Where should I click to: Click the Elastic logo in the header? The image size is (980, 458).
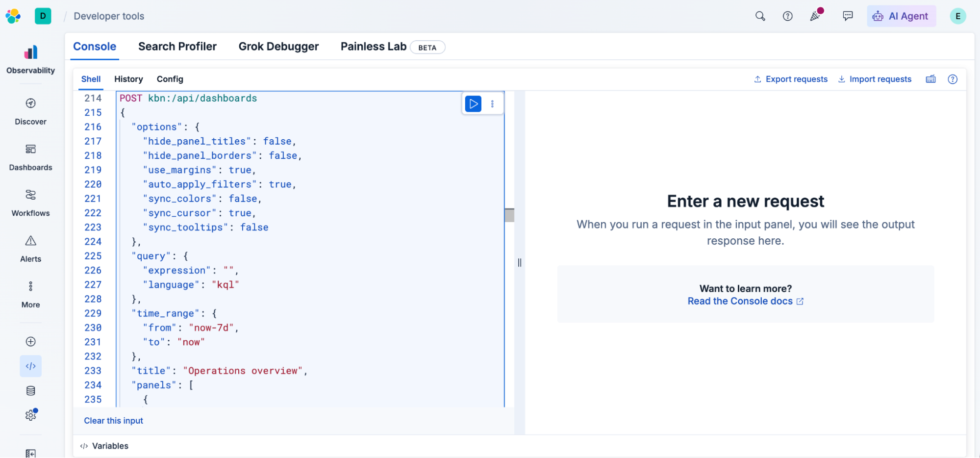point(13,16)
